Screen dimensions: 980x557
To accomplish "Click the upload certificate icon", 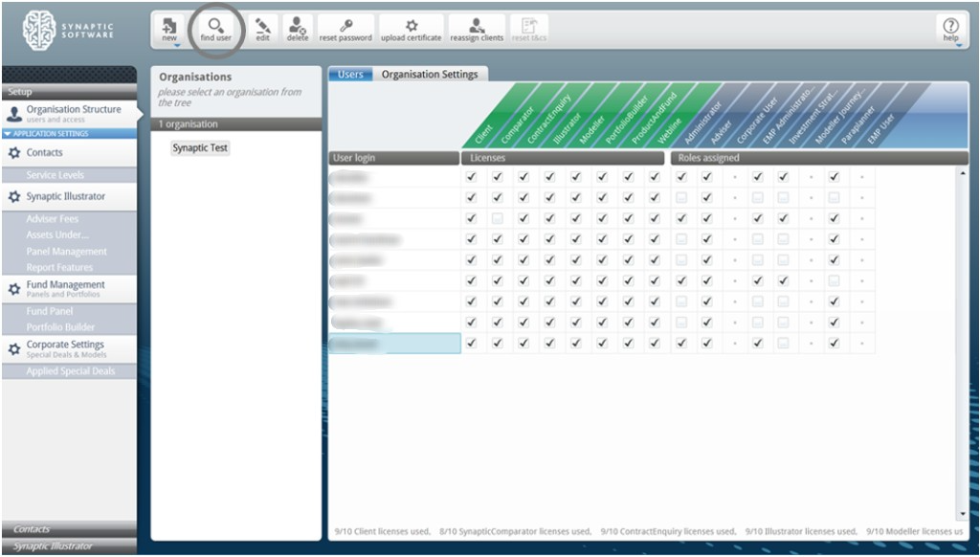I will click(x=412, y=30).
